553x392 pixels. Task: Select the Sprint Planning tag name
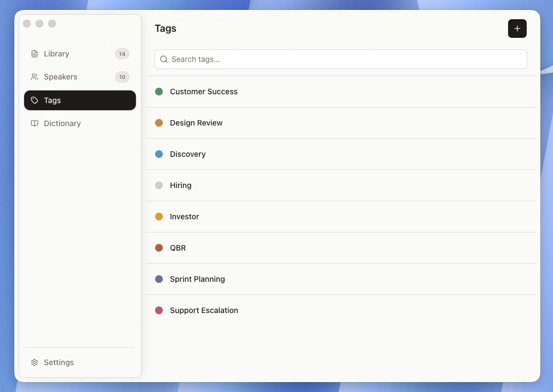(197, 279)
